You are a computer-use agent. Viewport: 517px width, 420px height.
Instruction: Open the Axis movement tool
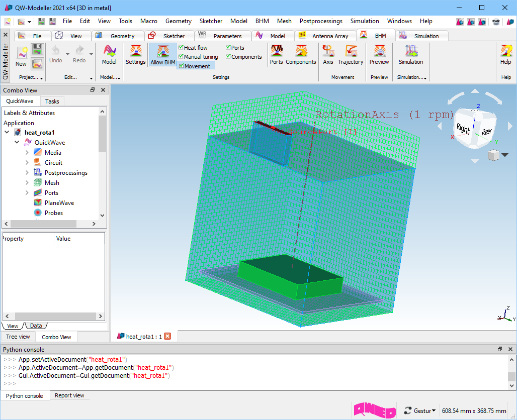(328, 55)
